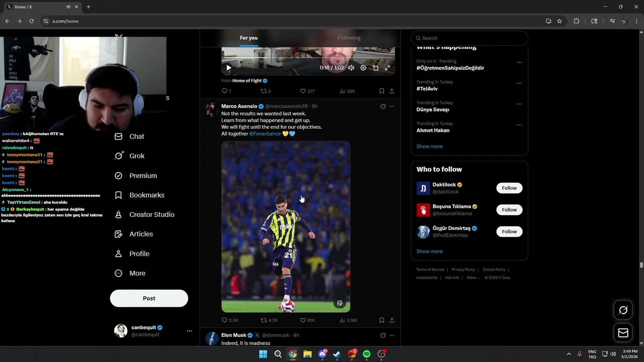This screenshot has height=362, width=644.
Task: Seek along the video progress bar
Action: (x=308, y=58)
